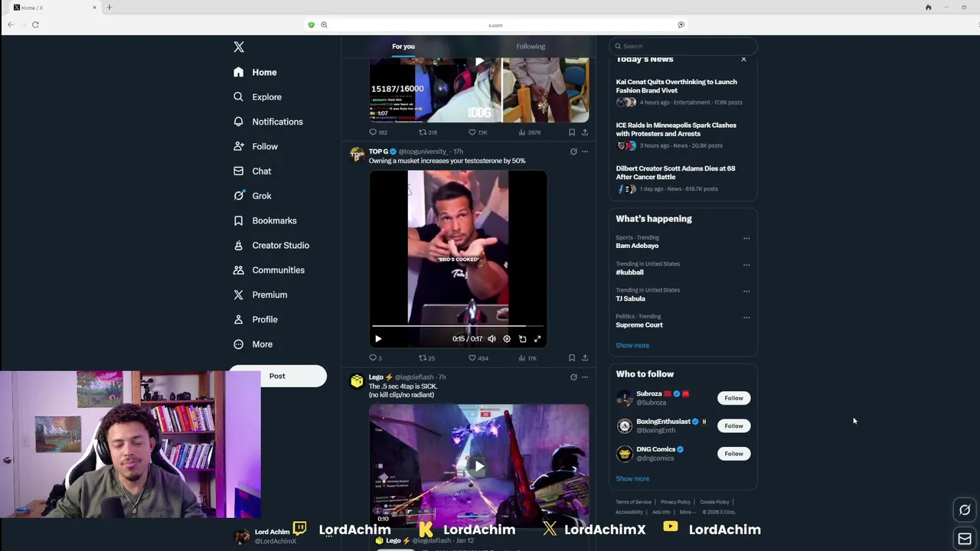Open Dilbert Creator Scott Adams news story
The height and width of the screenshot is (551, 980).
point(683,180)
